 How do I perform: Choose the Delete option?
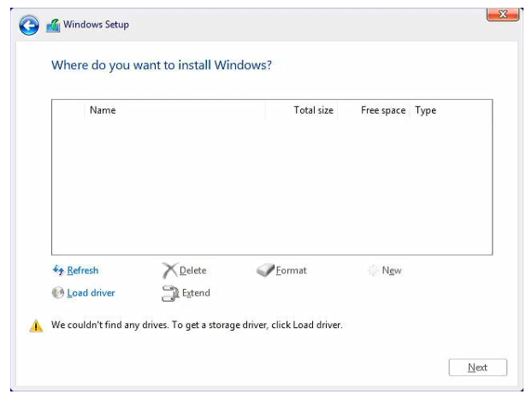point(192,270)
